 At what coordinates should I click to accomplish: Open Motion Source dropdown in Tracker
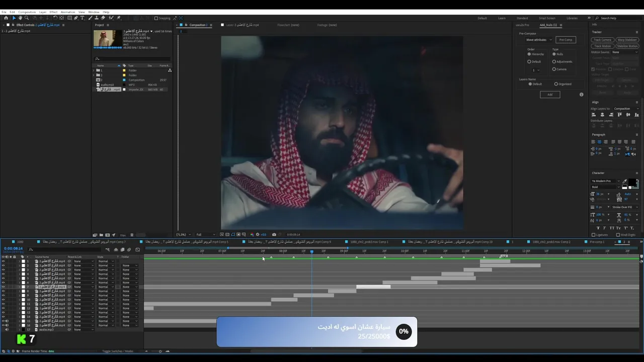pyautogui.click(x=625, y=52)
